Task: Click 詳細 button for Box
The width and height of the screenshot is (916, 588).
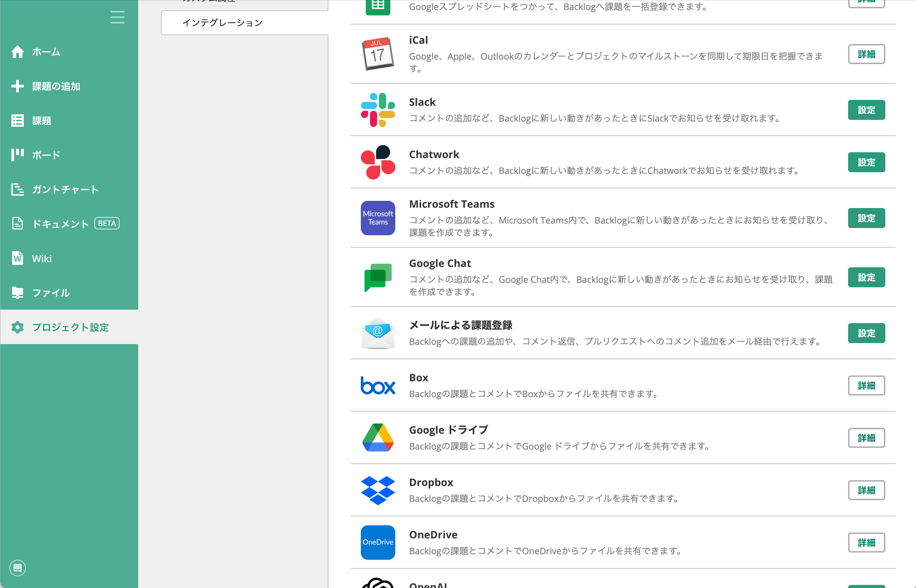Action: pos(866,386)
